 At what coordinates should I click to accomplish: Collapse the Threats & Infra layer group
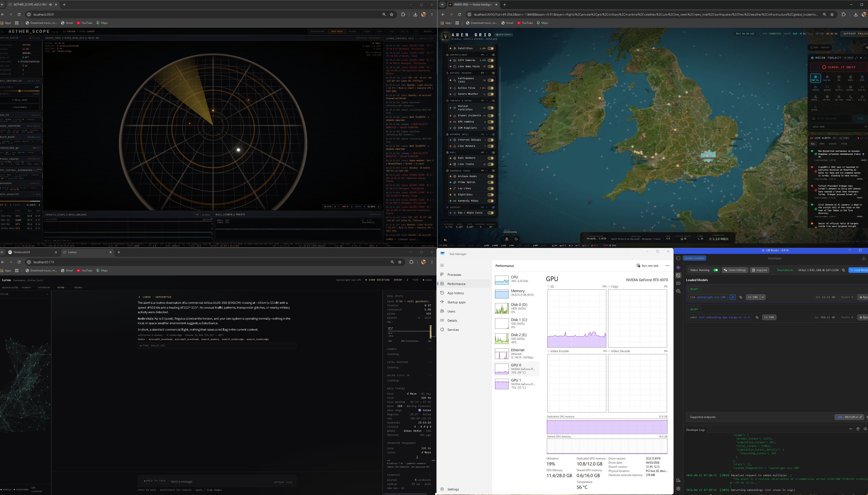487,101
